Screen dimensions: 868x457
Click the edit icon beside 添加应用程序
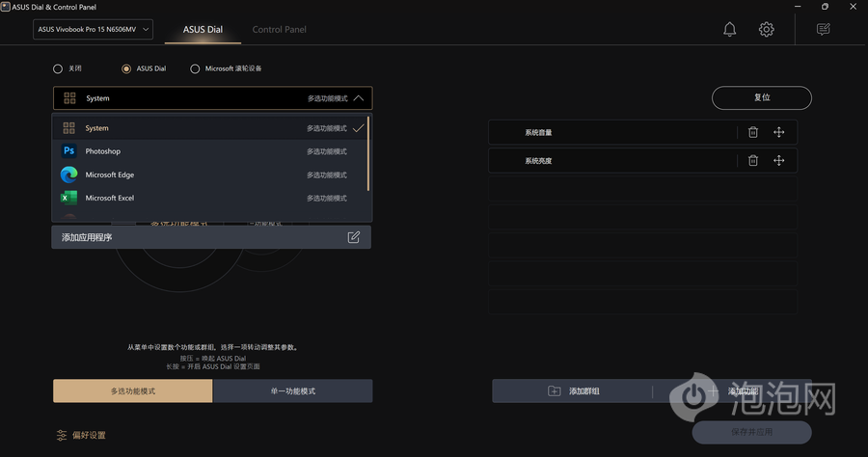pyautogui.click(x=354, y=237)
